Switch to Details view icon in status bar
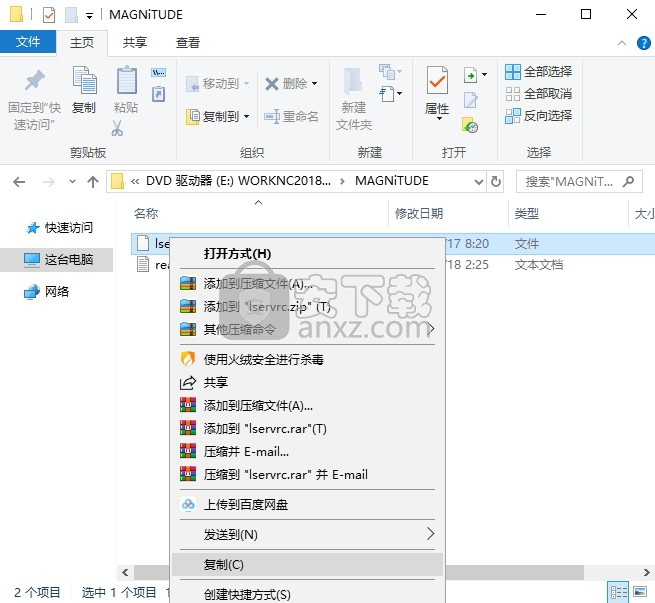 619,592
